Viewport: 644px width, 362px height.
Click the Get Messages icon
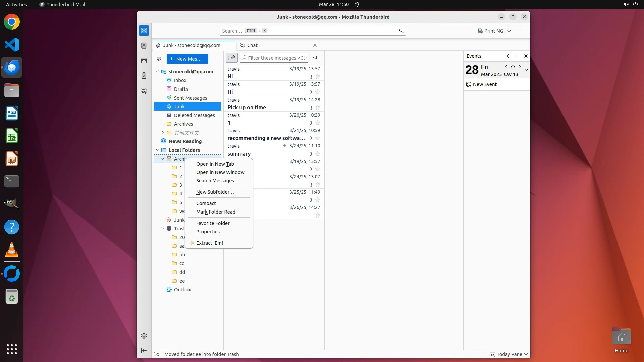pos(159,59)
